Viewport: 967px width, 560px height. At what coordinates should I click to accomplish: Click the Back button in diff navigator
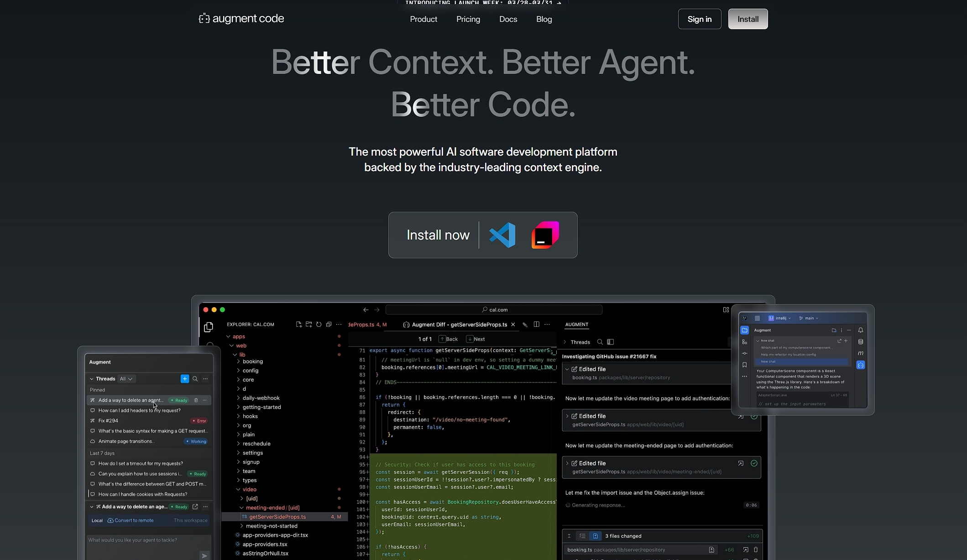tap(449, 339)
